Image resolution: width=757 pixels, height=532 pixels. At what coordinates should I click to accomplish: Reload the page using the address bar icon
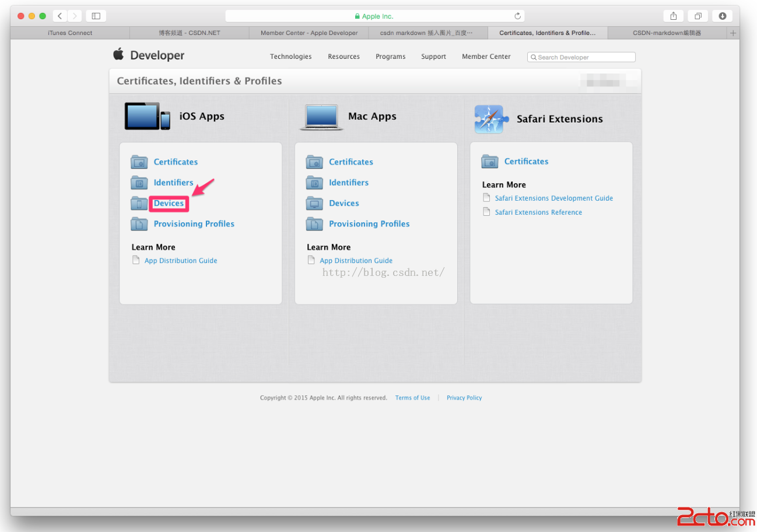pyautogui.click(x=517, y=16)
